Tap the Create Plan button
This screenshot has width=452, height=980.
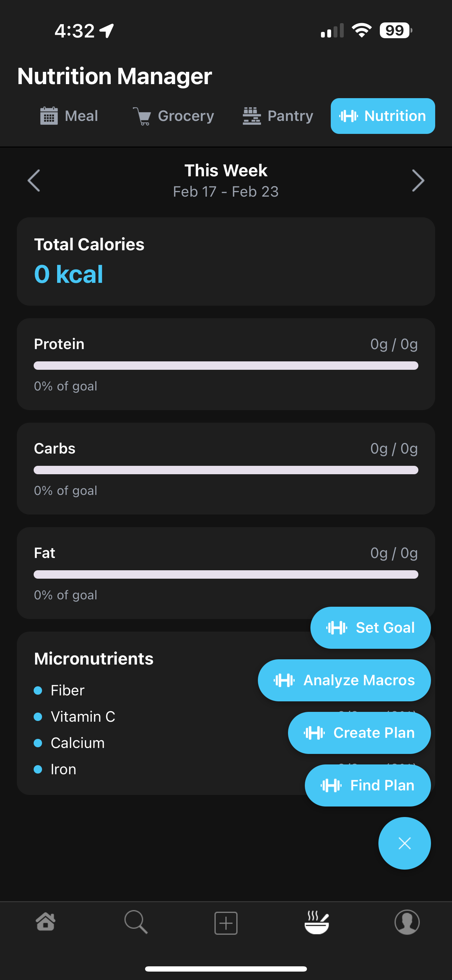tap(359, 733)
